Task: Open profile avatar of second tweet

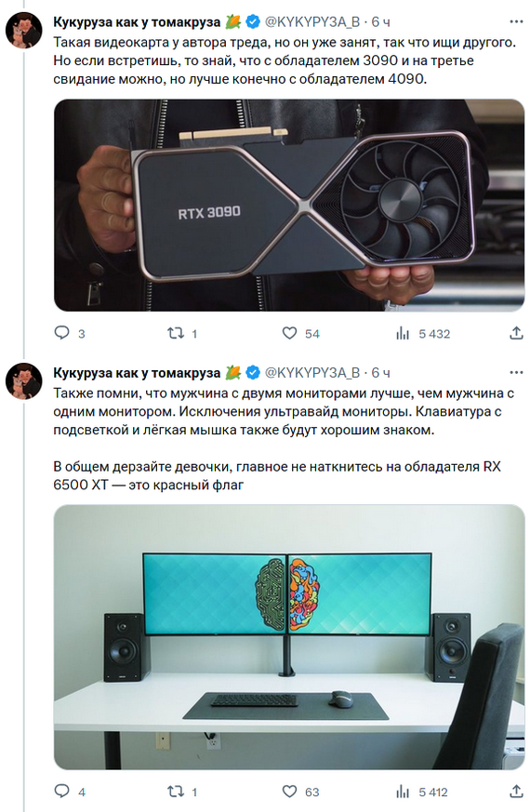Action: tap(24, 381)
